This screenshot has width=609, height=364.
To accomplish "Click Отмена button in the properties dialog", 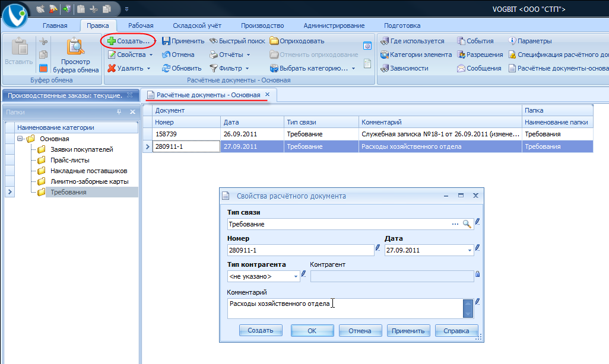I will 360,331.
